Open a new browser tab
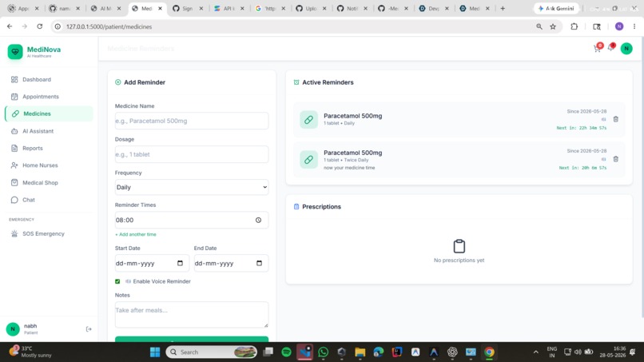 503,8
